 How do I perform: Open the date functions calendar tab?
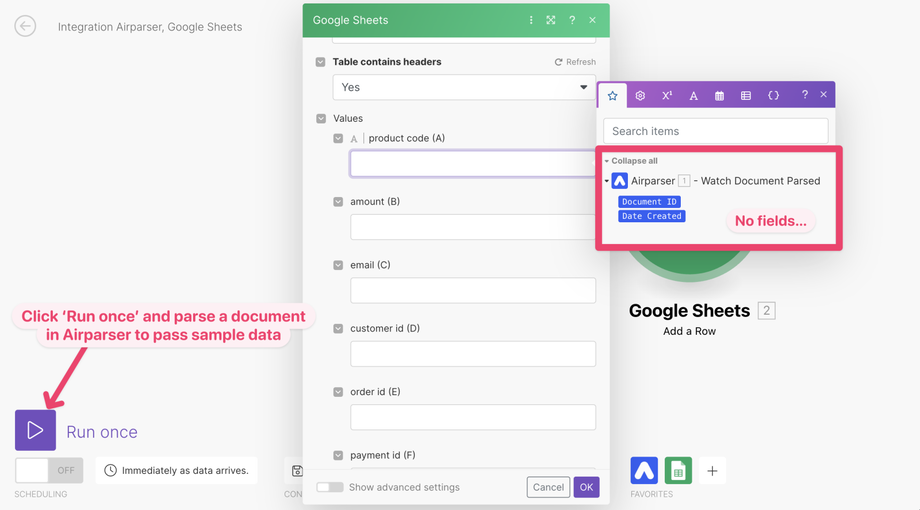719,96
